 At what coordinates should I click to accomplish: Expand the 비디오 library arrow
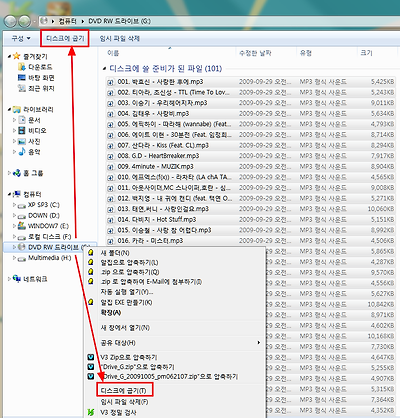tap(14, 131)
